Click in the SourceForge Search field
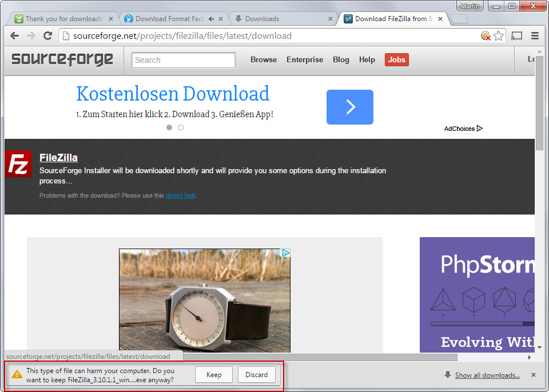549x392 pixels. (184, 60)
